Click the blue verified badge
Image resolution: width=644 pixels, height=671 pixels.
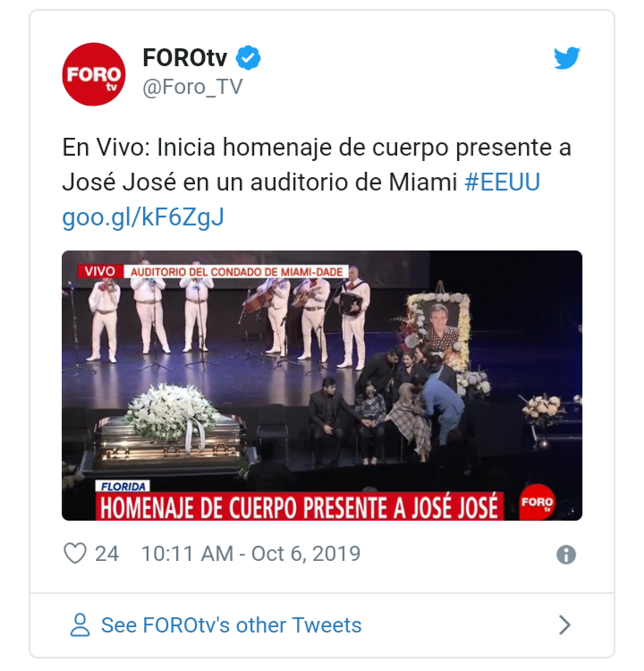click(x=249, y=57)
